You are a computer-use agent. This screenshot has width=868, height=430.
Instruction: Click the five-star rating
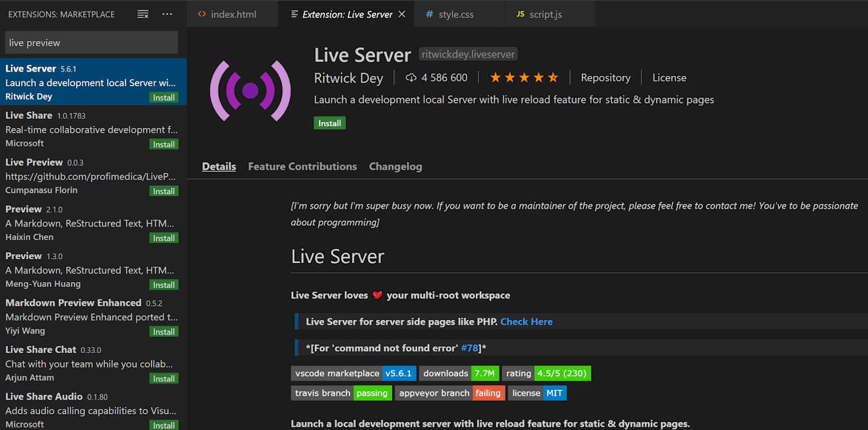524,78
